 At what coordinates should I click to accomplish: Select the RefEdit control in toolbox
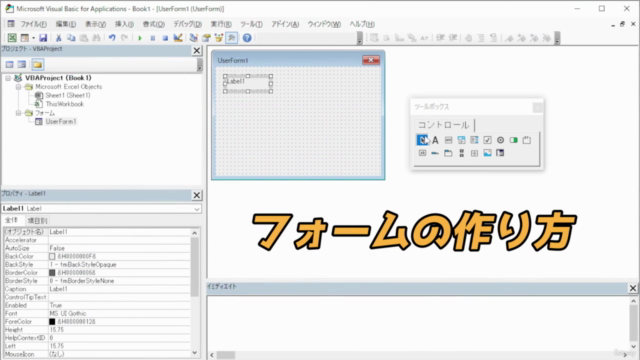point(500,153)
